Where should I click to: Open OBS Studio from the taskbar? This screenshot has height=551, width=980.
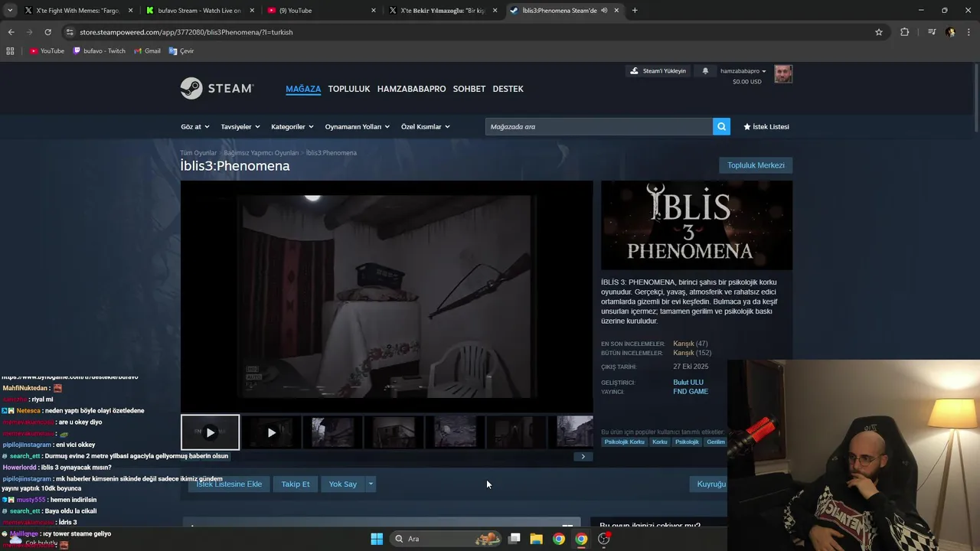pos(604,539)
